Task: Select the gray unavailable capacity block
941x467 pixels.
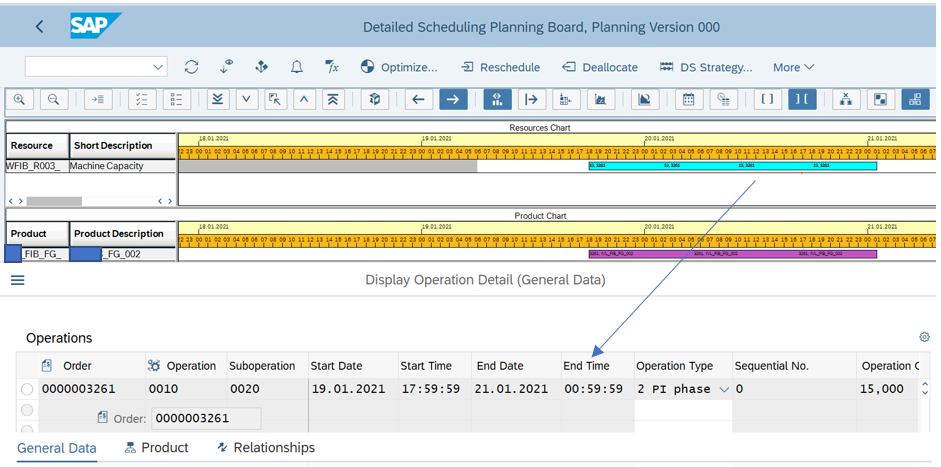Action: tap(328, 166)
